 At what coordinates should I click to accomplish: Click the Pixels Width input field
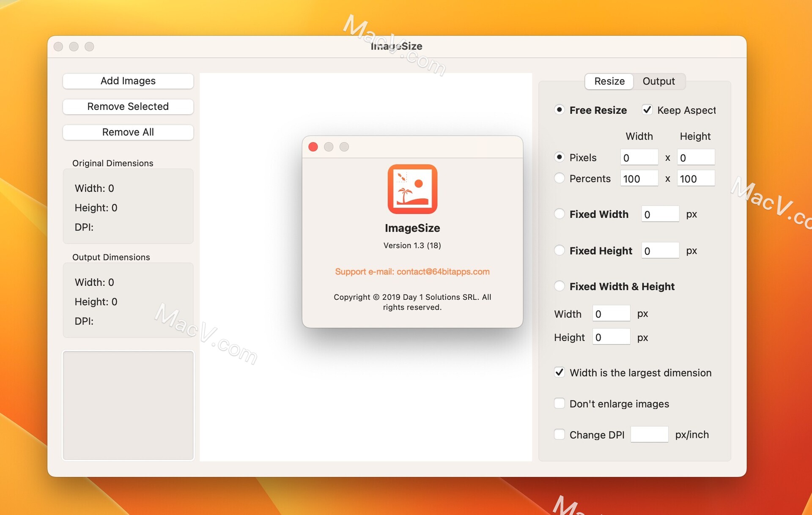[x=639, y=156]
